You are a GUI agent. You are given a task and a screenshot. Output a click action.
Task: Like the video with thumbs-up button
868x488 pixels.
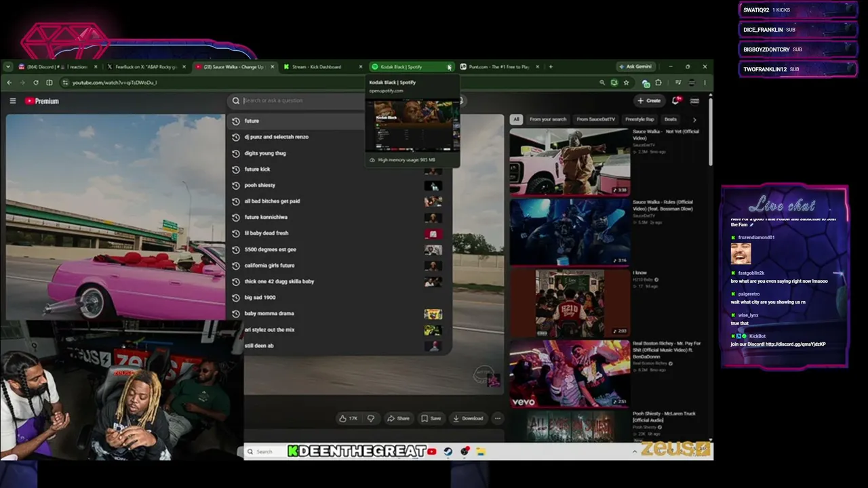[349, 418]
